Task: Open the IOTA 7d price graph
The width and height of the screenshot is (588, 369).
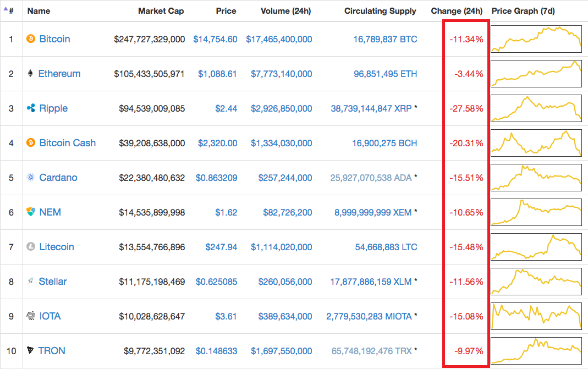Action: (x=536, y=316)
